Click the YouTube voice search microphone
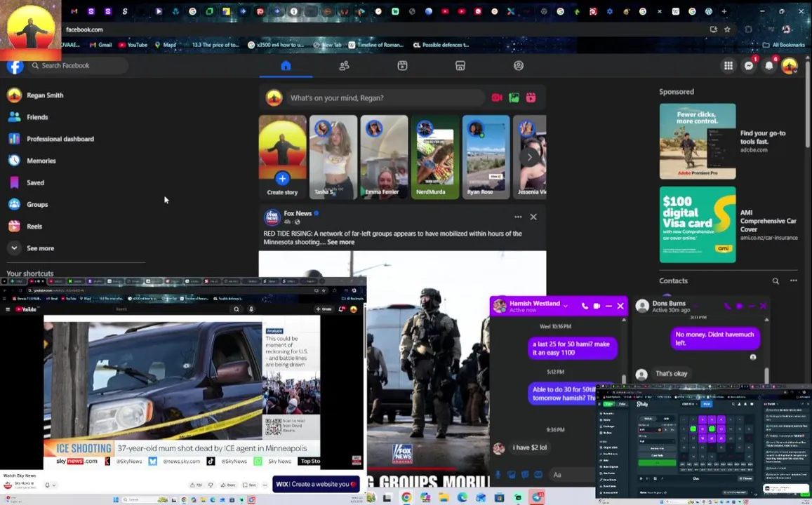 pyautogui.click(x=251, y=309)
